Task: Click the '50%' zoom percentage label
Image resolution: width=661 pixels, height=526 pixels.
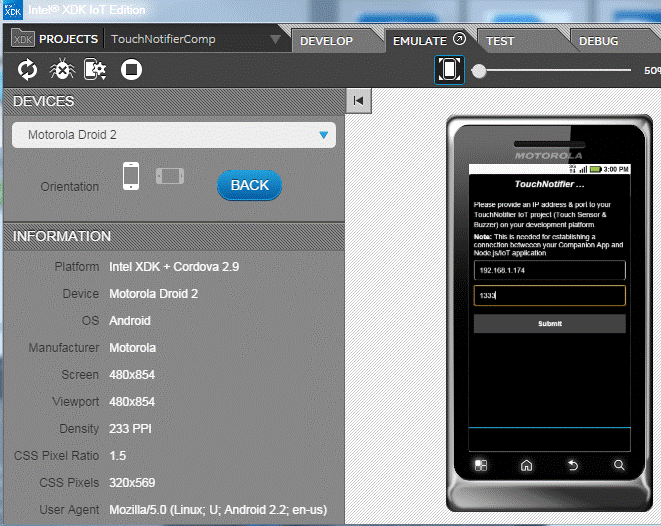Action: pos(652,71)
